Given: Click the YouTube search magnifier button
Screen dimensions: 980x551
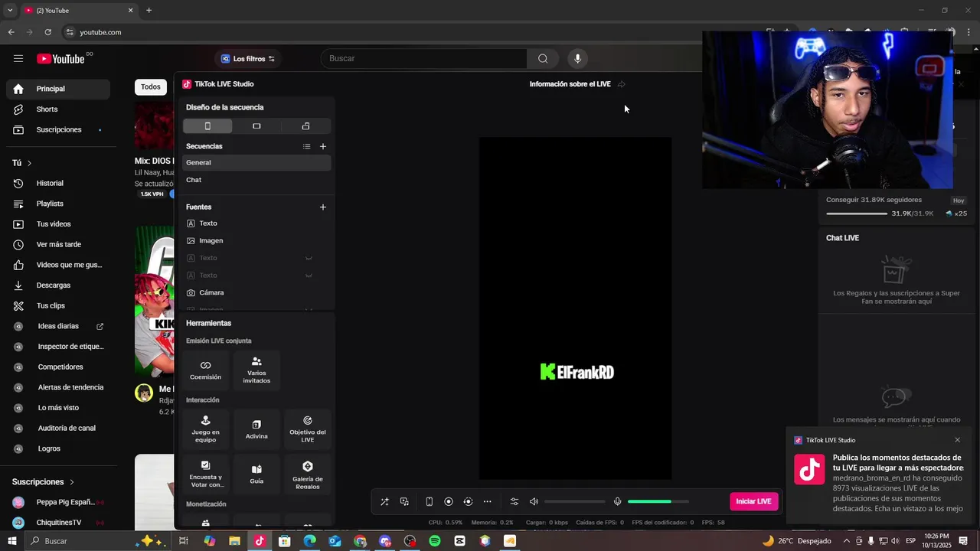Looking at the screenshot, I should coord(543,59).
